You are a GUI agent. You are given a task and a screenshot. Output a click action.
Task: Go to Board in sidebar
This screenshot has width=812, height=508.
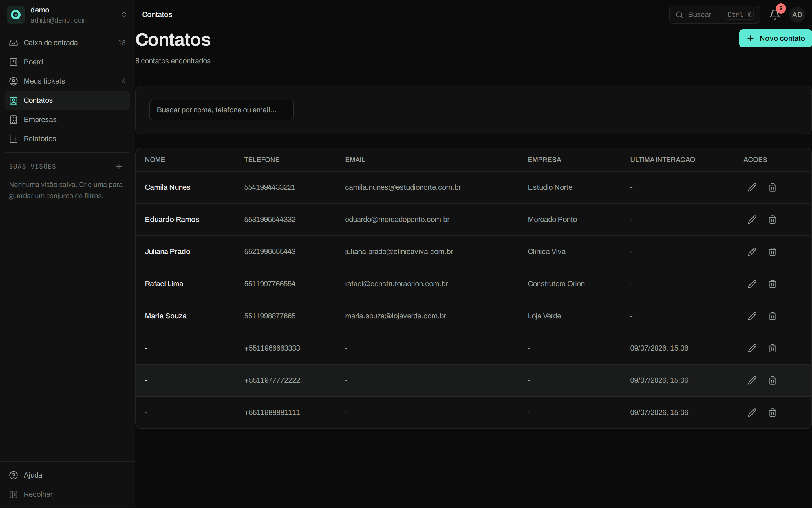pos(67,62)
